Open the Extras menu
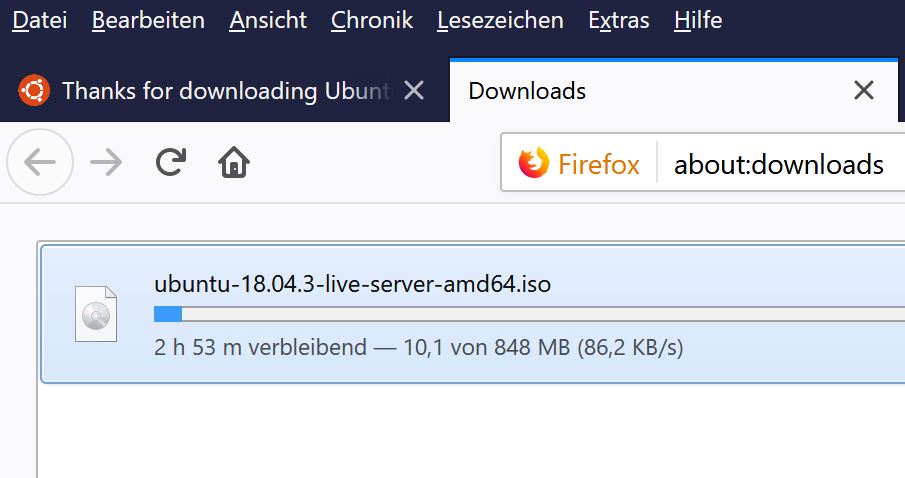The width and height of the screenshot is (905, 478). click(619, 21)
